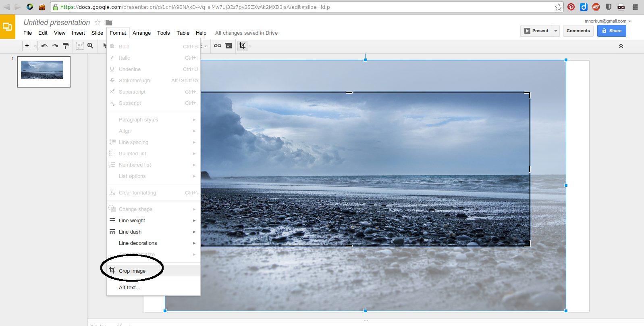This screenshot has height=326, width=644.
Task: Open the Present options dropdown arrow
Action: click(556, 31)
